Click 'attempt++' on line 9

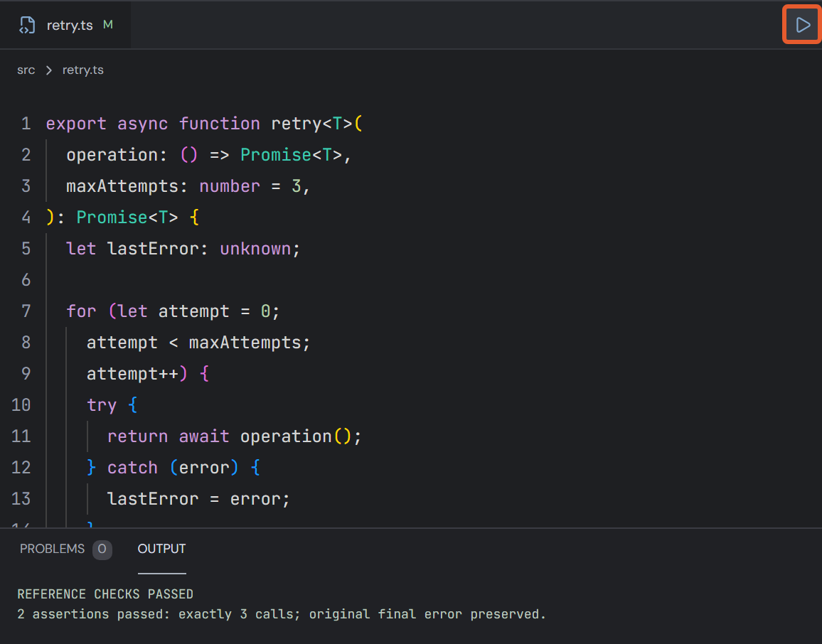click(x=132, y=374)
